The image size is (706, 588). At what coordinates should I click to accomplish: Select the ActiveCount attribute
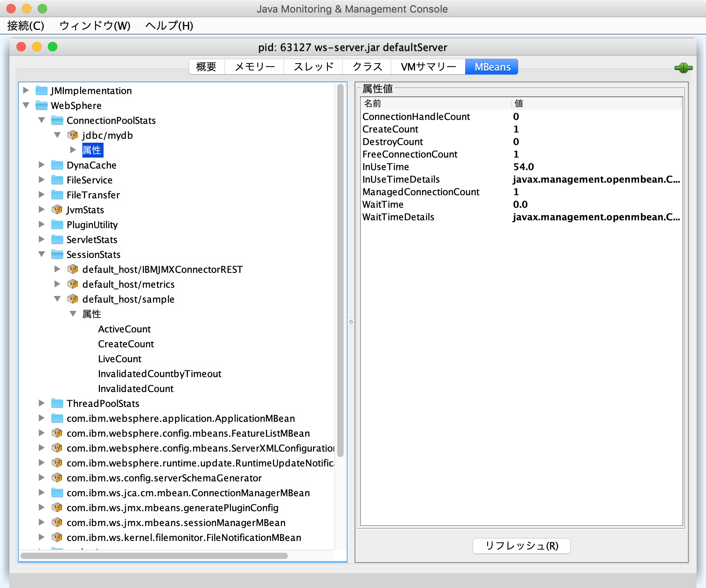click(124, 329)
